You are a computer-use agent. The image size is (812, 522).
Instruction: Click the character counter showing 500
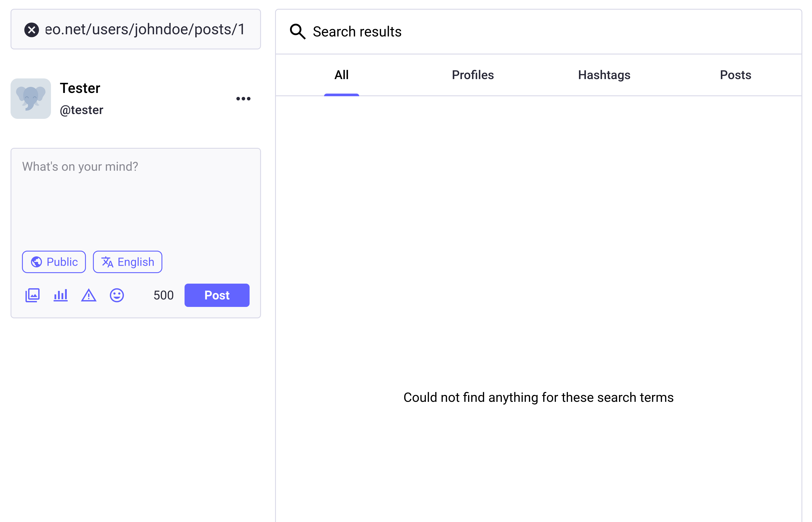164,295
